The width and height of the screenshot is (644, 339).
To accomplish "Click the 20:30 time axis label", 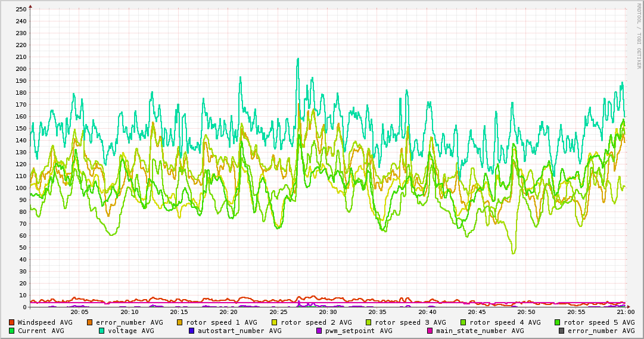I will coord(328,312).
